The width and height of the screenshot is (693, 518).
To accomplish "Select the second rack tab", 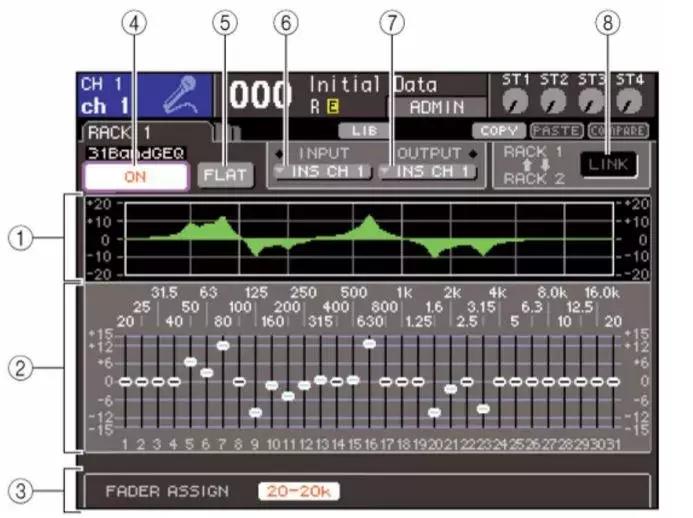I will coord(229,133).
